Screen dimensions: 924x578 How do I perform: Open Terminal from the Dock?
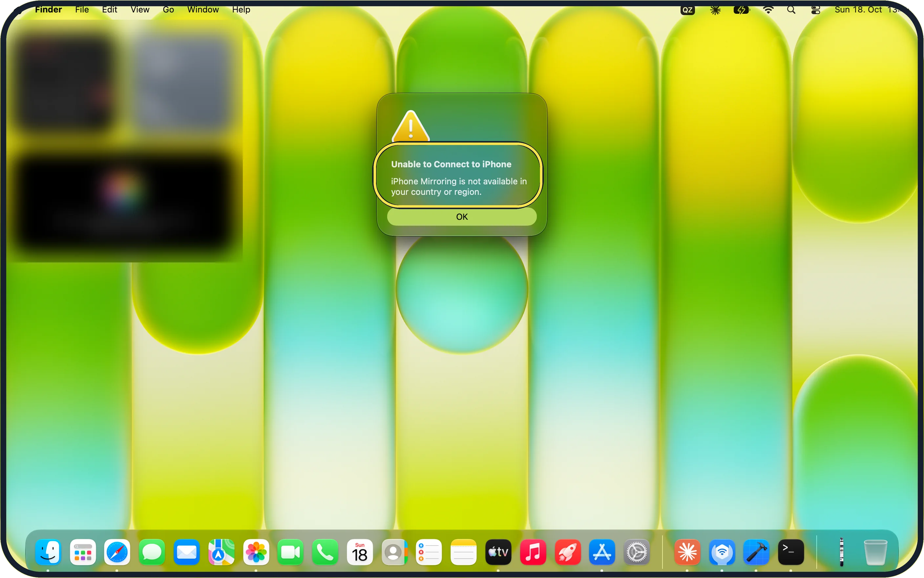tap(791, 552)
